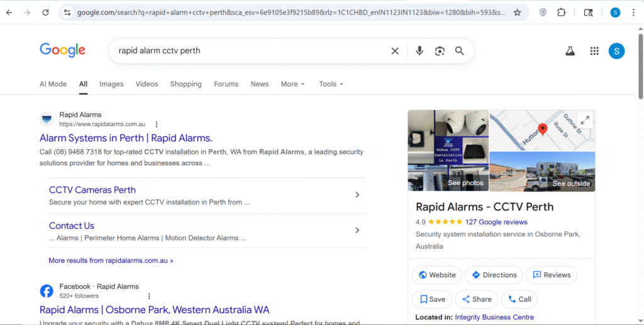Click the Facebook favicon
This screenshot has height=325, width=644.
click(47, 291)
